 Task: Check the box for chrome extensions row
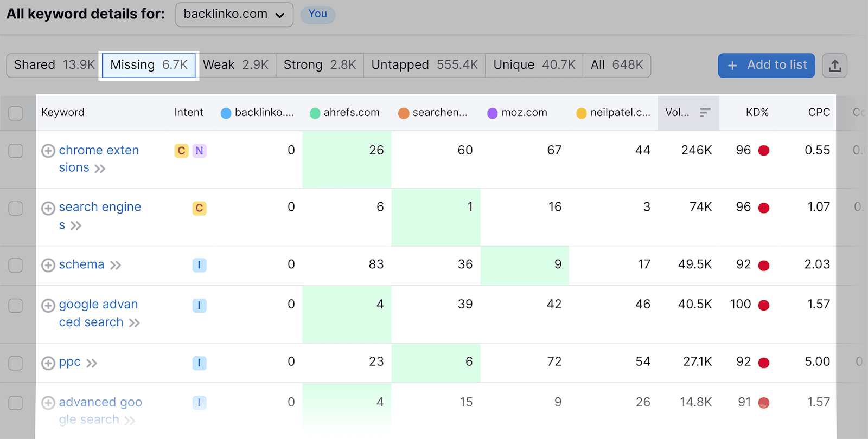click(16, 151)
